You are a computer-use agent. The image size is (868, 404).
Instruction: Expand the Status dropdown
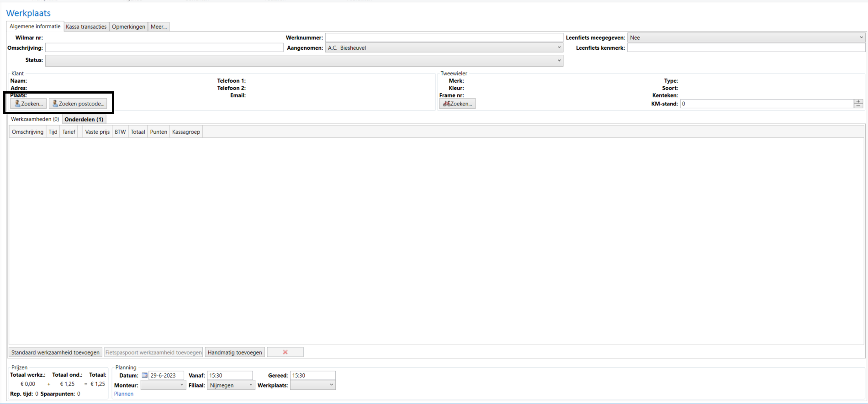559,60
